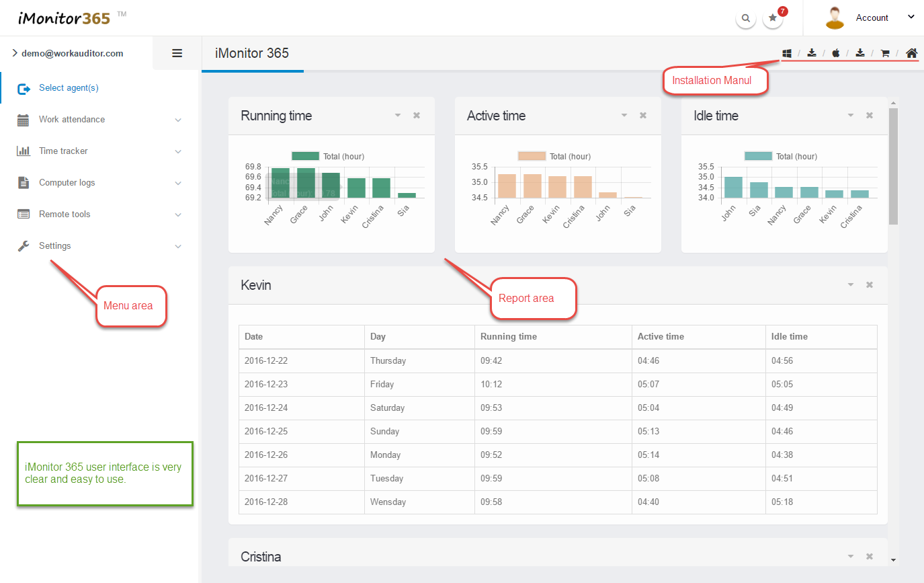Collapse the Running time panel
Screen dimensions: 924x583
pyautogui.click(x=398, y=116)
